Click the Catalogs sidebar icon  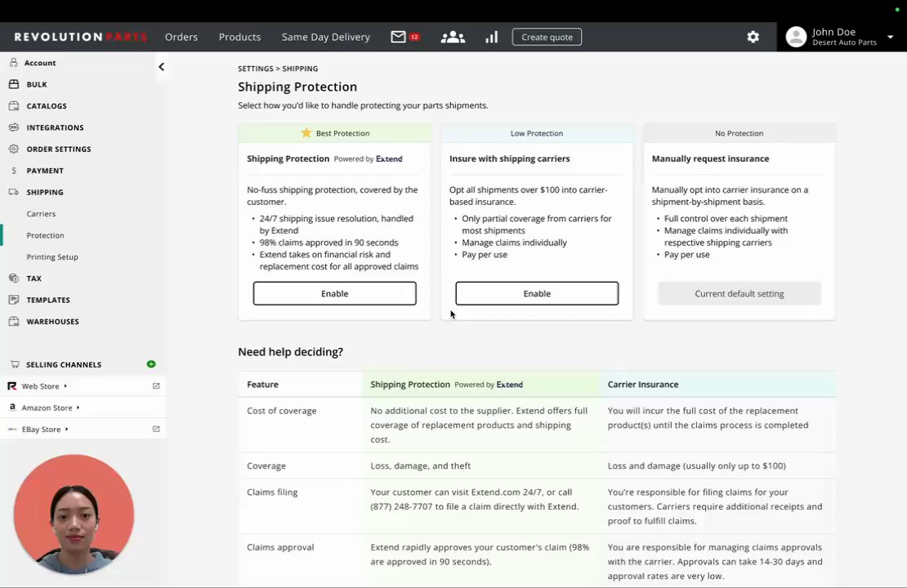coord(14,106)
